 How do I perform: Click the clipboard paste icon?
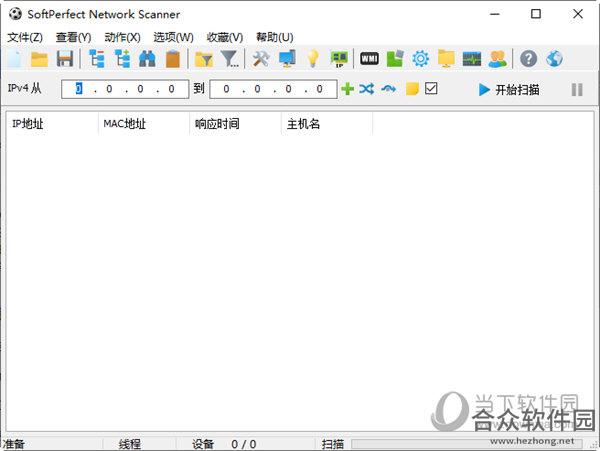[x=173, y=59]
